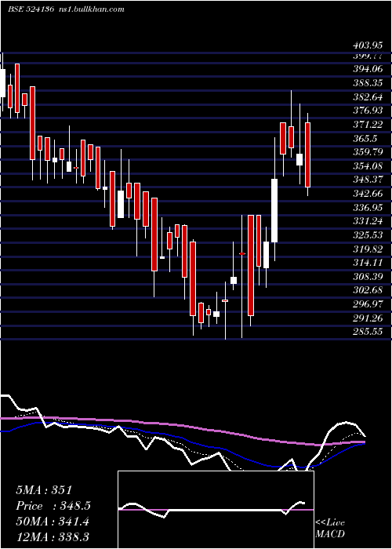Click the <<Live MACD label
Viewport: 392px width, 549px height.
pyautogui.click(x=330, y=528)
